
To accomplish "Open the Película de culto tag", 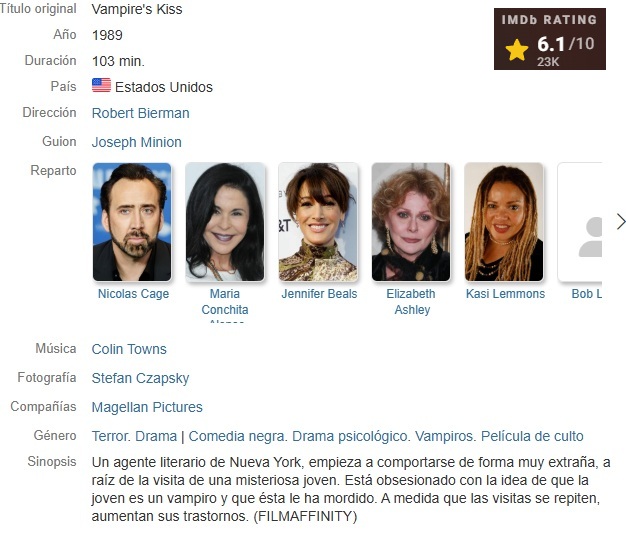I will [x=532, y=436].
